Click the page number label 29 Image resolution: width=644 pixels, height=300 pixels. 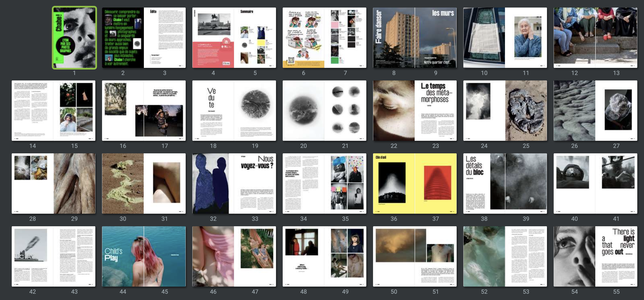click(x=74, y=219)
